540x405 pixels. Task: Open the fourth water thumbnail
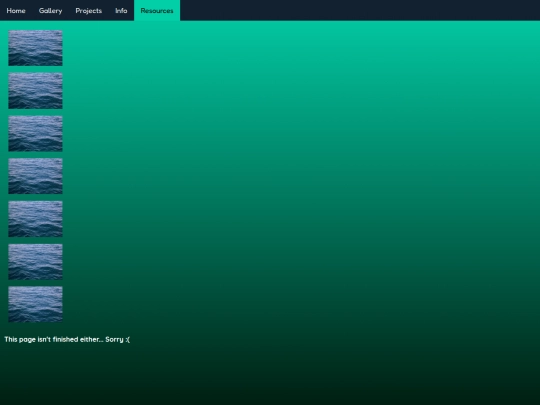click(35, 176)
